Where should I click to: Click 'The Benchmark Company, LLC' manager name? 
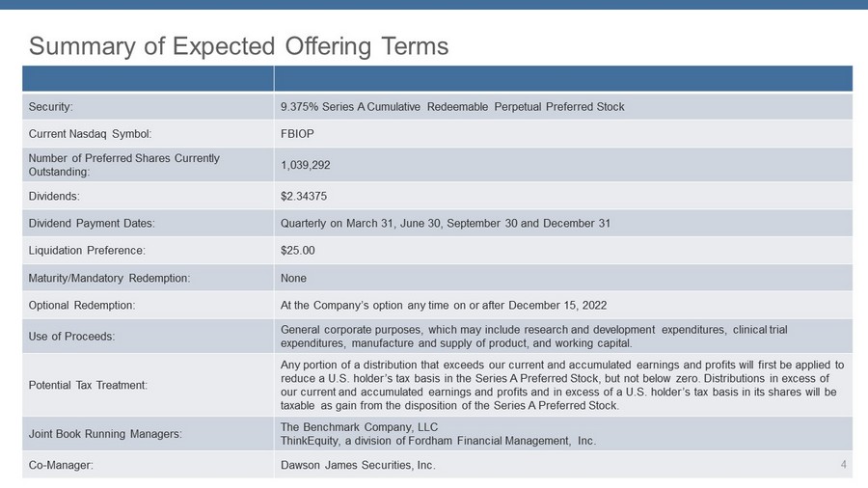(x=359, y=427)
